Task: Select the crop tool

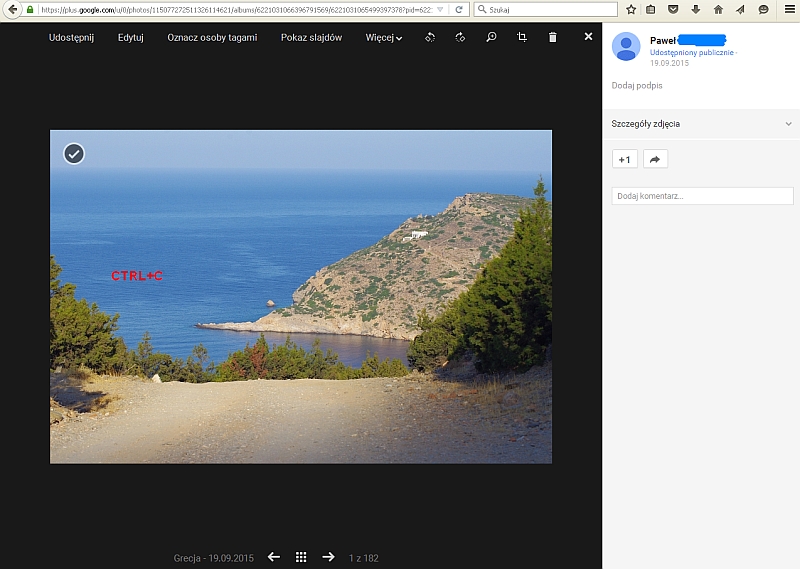Action: point(522,37)
